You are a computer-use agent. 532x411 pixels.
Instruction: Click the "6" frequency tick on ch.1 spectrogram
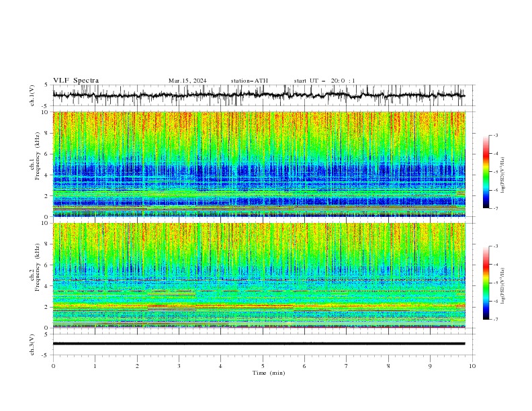tap(47, 154)
